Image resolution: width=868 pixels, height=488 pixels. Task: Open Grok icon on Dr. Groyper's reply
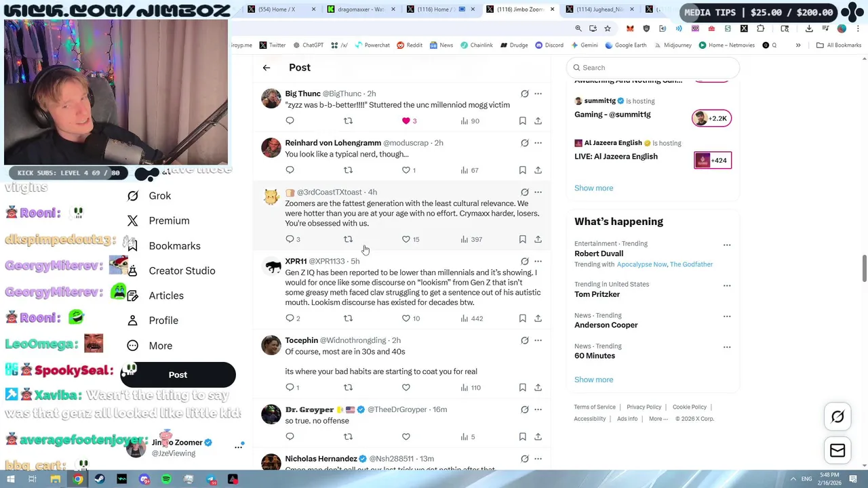pyautogui.click(x=524, y=409)
